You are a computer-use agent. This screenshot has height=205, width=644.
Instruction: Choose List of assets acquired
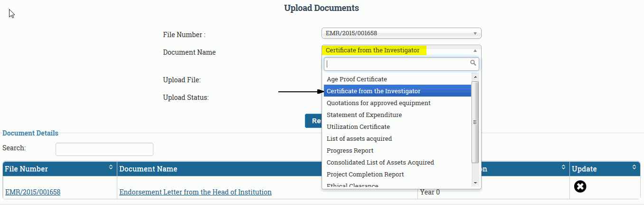coord(359,139)
